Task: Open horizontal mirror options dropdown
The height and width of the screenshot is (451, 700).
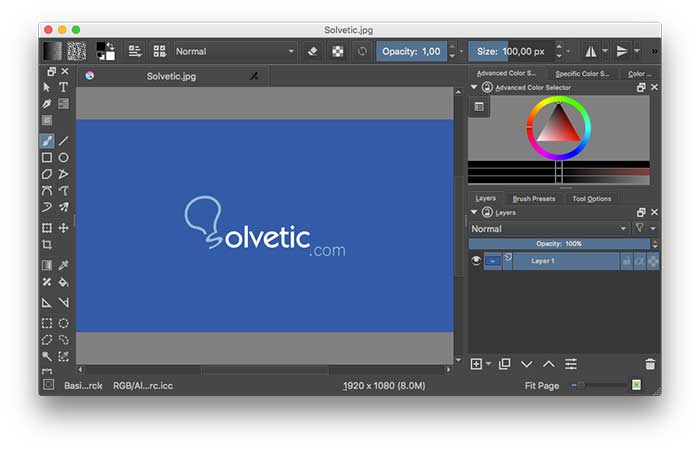Action: coord(605,51)
